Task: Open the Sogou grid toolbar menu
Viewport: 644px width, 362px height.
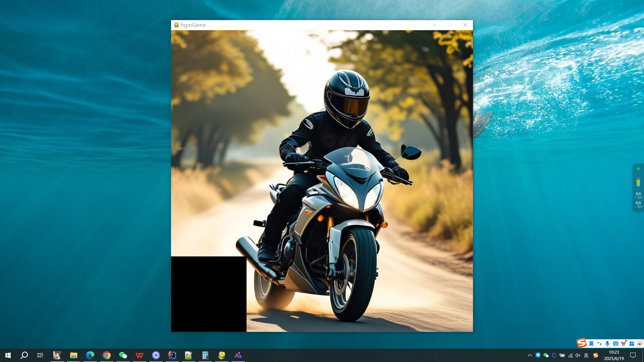Action: pyautogui.click(x=632, y=344)
